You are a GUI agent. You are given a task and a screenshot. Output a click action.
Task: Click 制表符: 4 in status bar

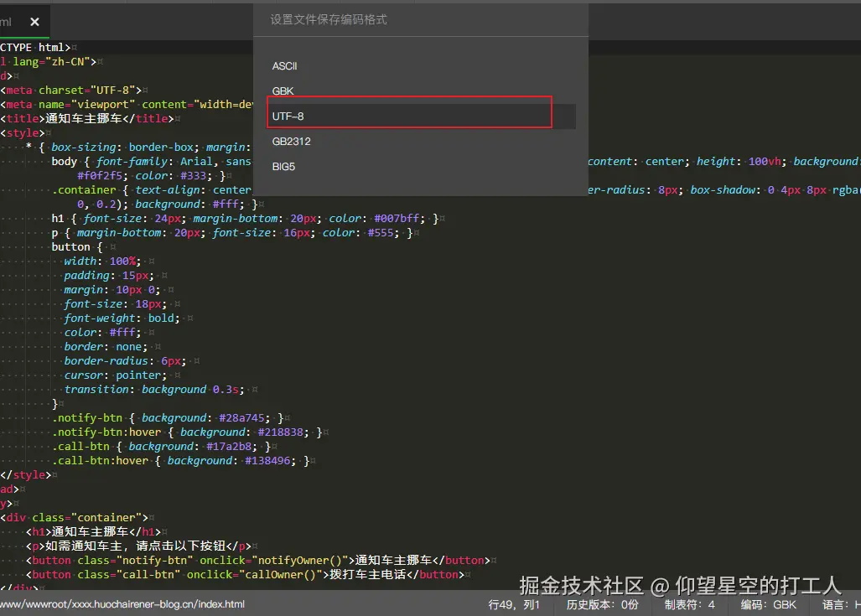[690, 604]
